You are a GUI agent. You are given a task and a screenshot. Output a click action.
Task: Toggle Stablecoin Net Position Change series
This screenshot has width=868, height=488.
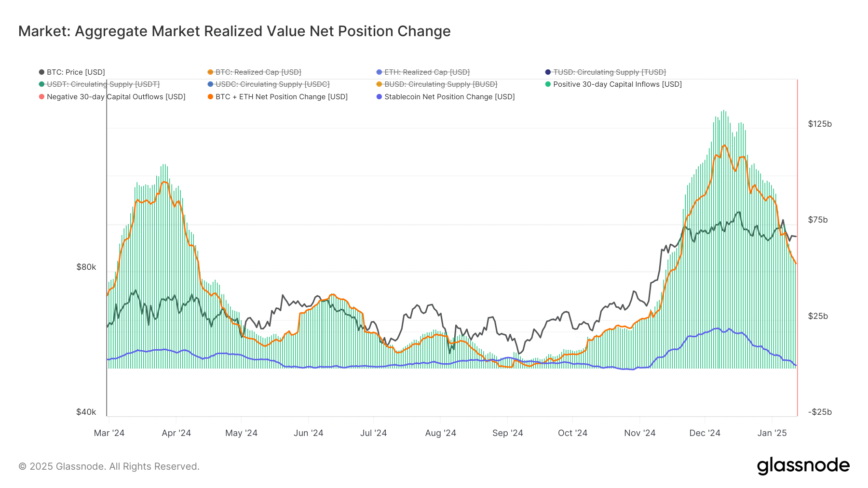[446, 97]
